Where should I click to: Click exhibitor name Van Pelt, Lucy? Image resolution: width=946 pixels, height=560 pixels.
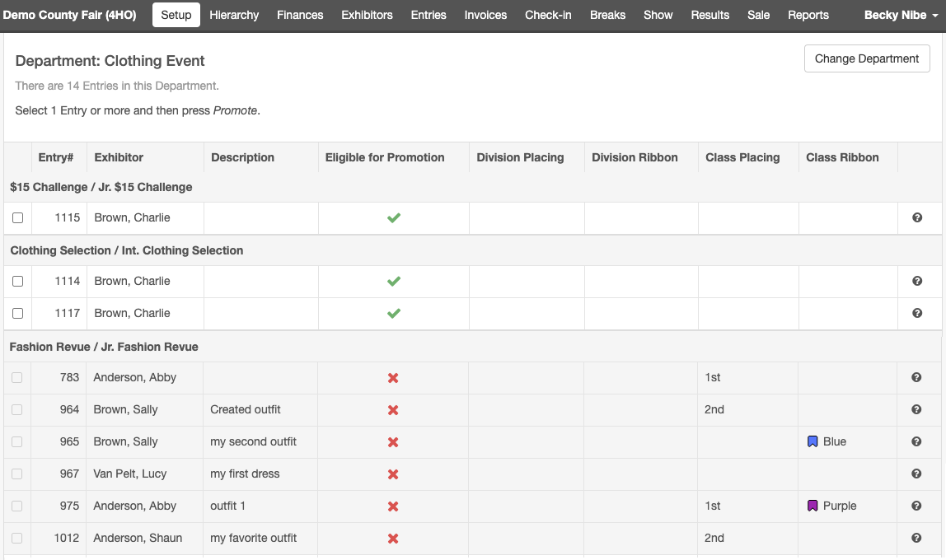pos(129,474)
